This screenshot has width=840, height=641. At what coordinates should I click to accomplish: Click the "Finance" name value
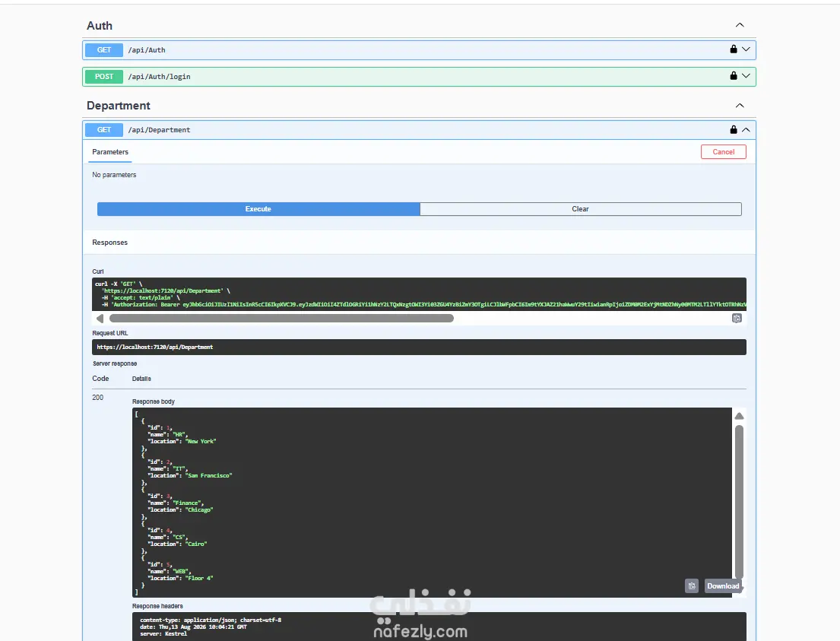[x=187, y=503]
